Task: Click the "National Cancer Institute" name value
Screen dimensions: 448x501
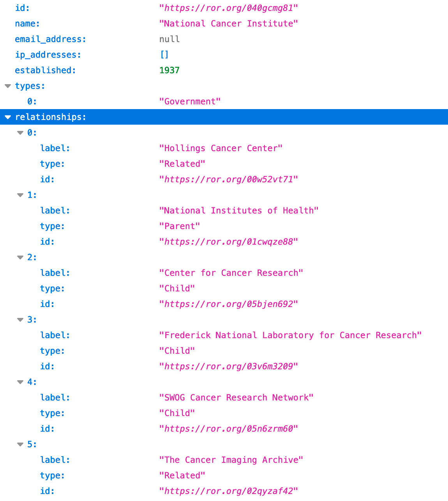Action: point(228,24)
